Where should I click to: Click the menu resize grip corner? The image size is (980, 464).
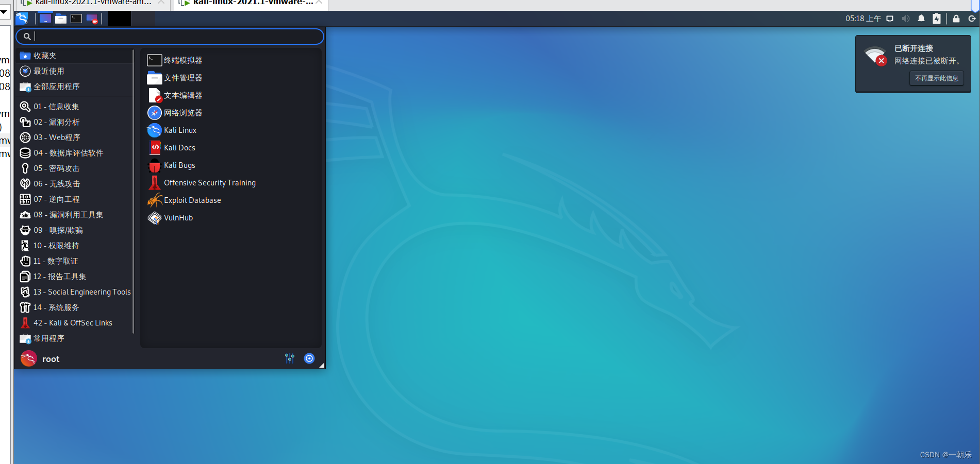322,365
